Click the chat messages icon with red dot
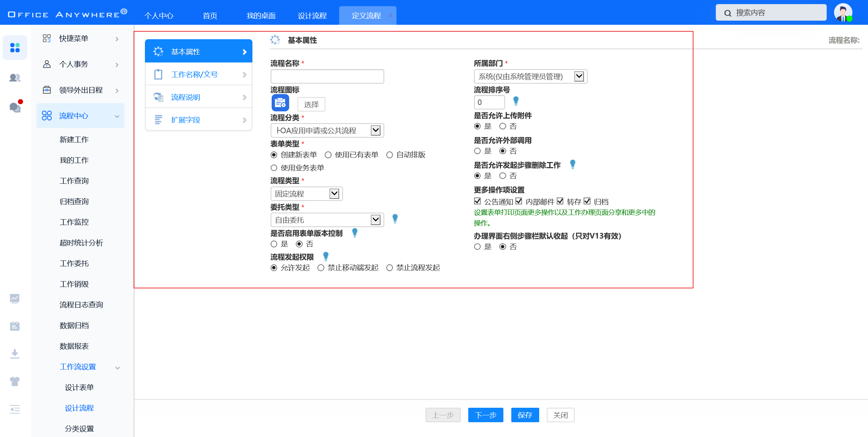This screenshot has height=437, width=868. click(x=15, y=107)
